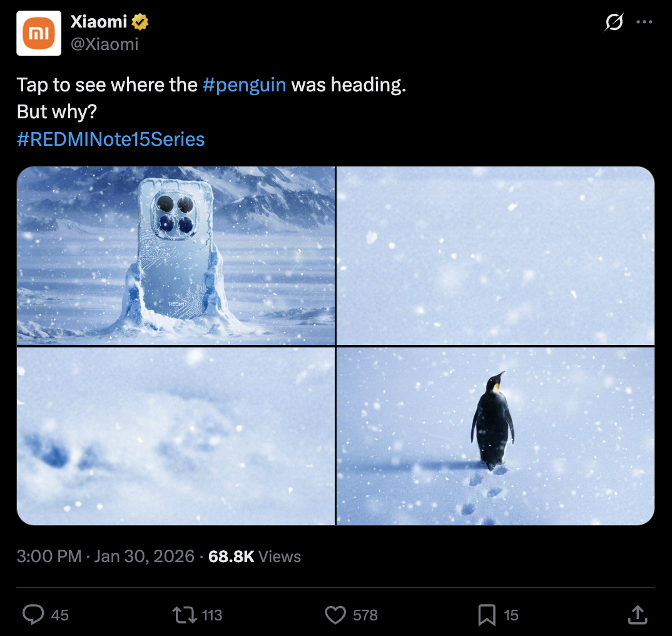Open the reply conversation icon
672x636 pixels.
33,615
